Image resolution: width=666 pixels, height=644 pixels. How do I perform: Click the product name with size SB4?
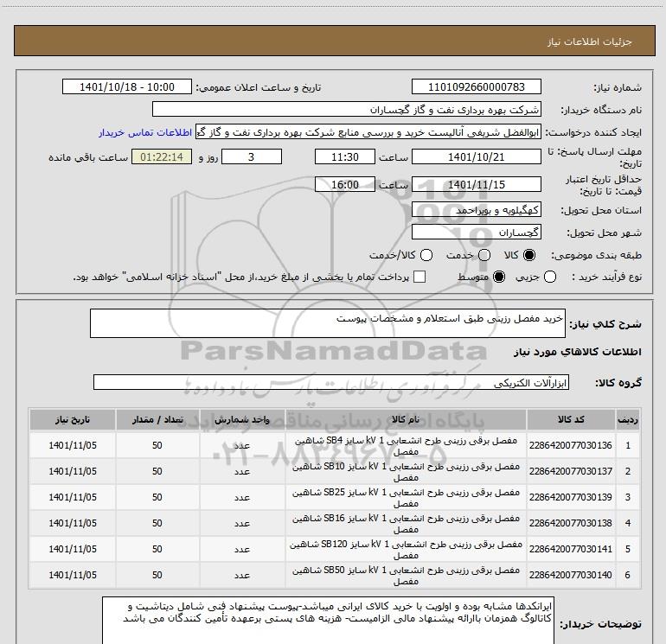click(406, 446)
